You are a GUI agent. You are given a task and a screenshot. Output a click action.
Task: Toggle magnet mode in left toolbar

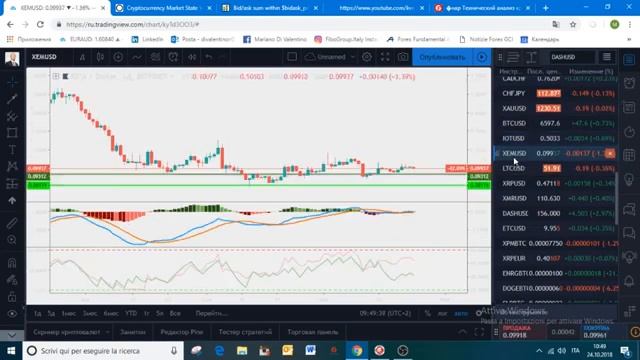coord(12,263)
